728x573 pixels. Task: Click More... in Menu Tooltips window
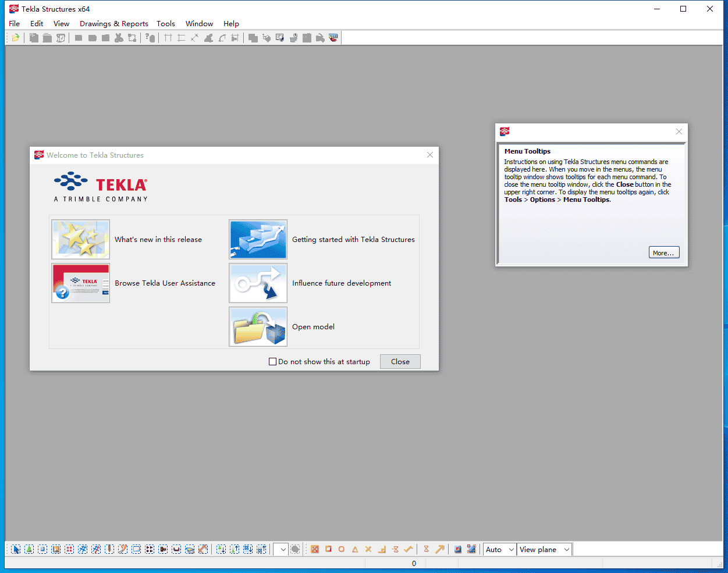(x=664, y=252)
